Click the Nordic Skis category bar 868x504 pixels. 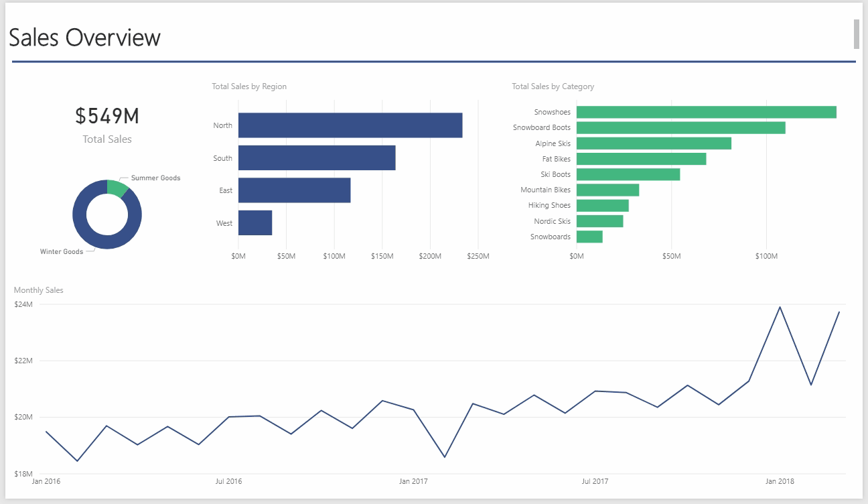pyautogui.click(x=599, y=221)
